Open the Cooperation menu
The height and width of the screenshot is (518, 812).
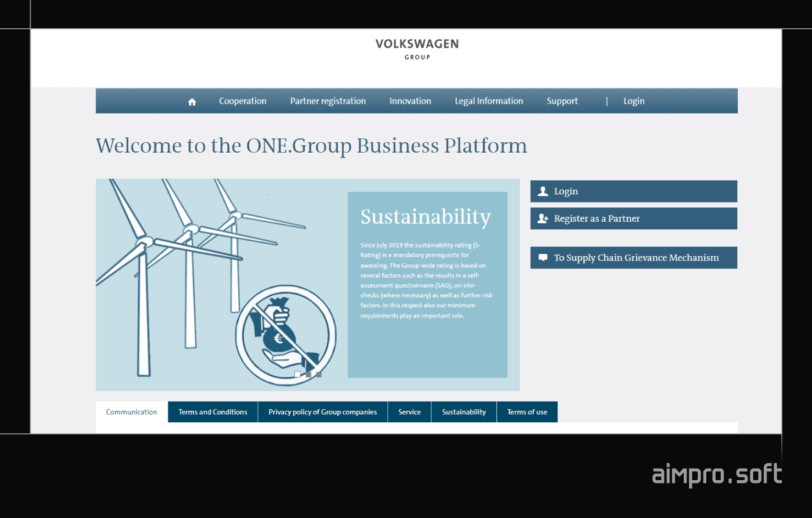[x=243, y=101]
